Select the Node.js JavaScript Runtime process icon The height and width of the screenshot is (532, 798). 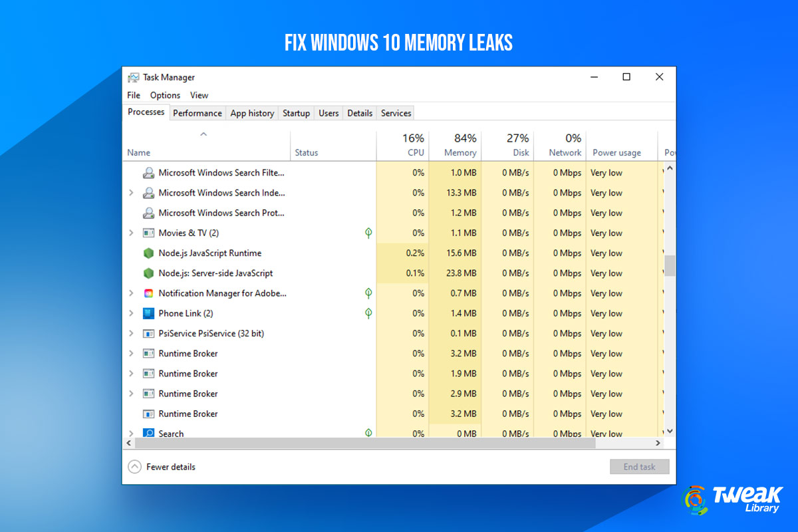(x=148, y=253)
